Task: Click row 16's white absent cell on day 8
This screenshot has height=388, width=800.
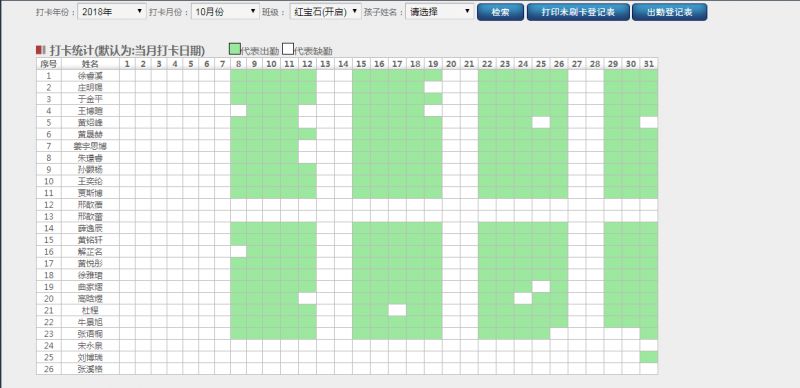Action: (238, 252)
